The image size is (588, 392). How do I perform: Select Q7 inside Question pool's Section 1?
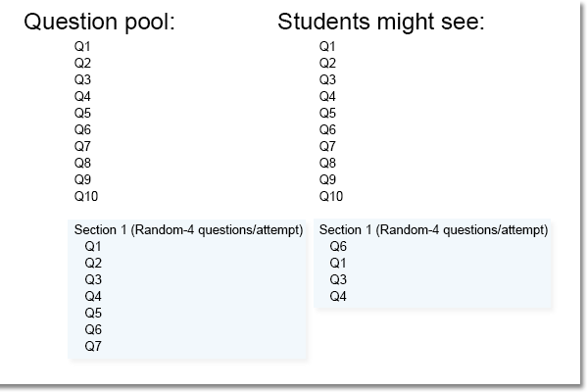(x=93, y=346)
